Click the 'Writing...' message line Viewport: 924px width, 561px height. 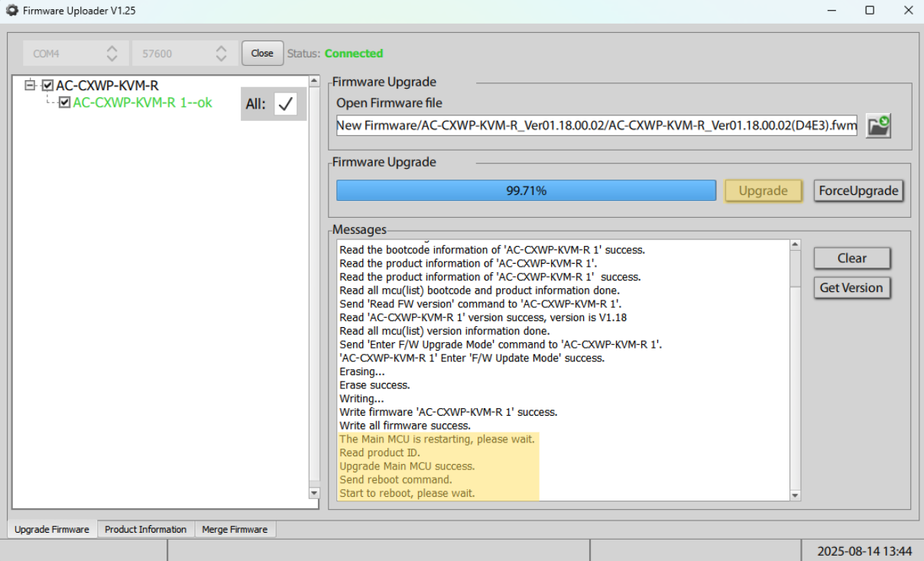point(361,399)
